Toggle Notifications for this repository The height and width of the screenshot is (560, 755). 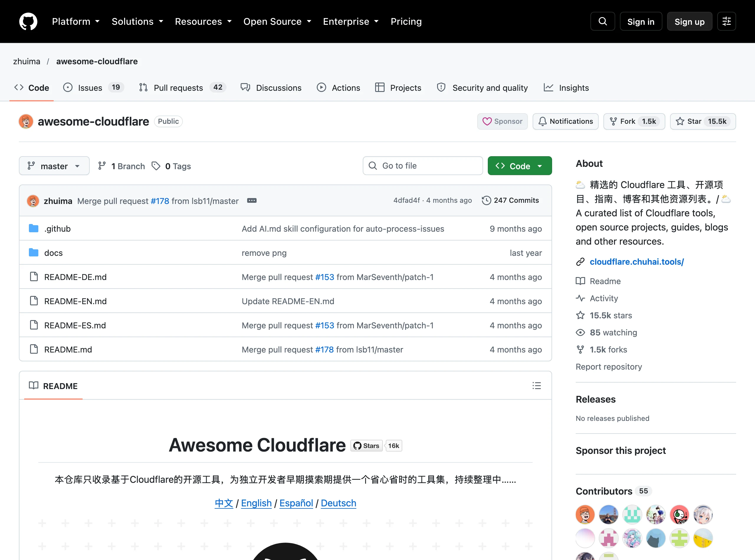click(x=565, y=121)
